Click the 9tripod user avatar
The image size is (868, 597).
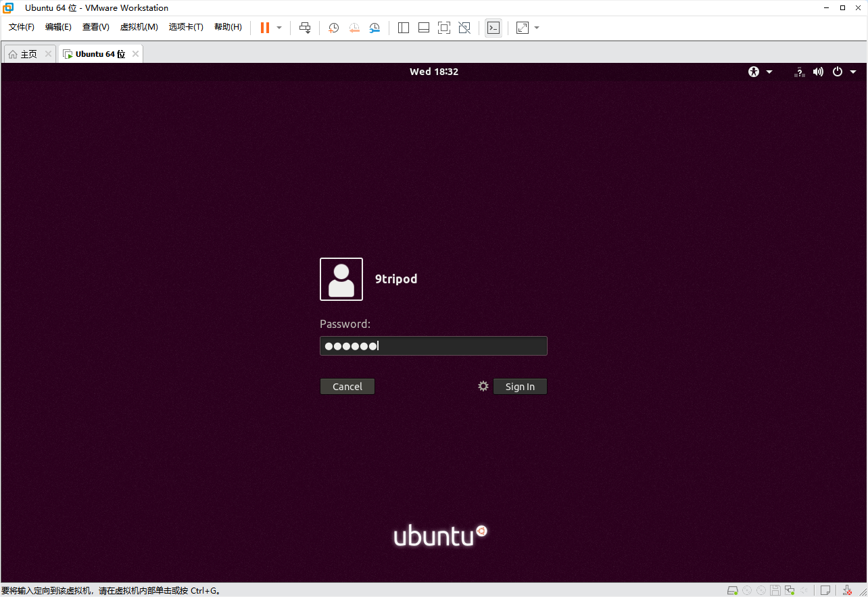(341, 279)
